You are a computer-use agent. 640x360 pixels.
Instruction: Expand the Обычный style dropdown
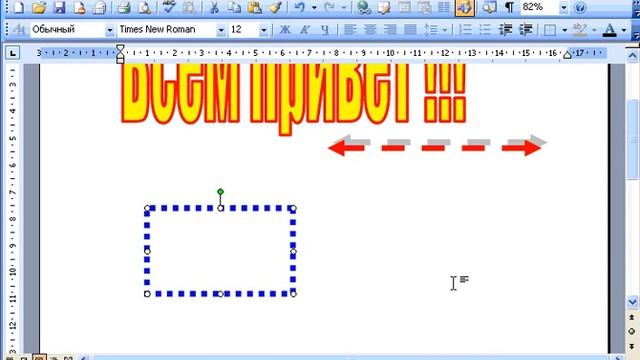click(x=109, y=30)
